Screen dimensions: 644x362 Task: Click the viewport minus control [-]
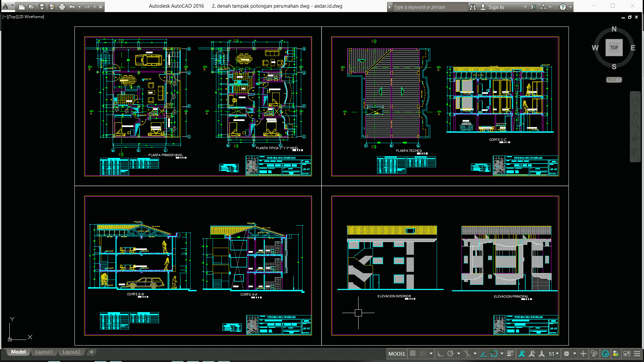pyautogui.click(x=5, y=17)
